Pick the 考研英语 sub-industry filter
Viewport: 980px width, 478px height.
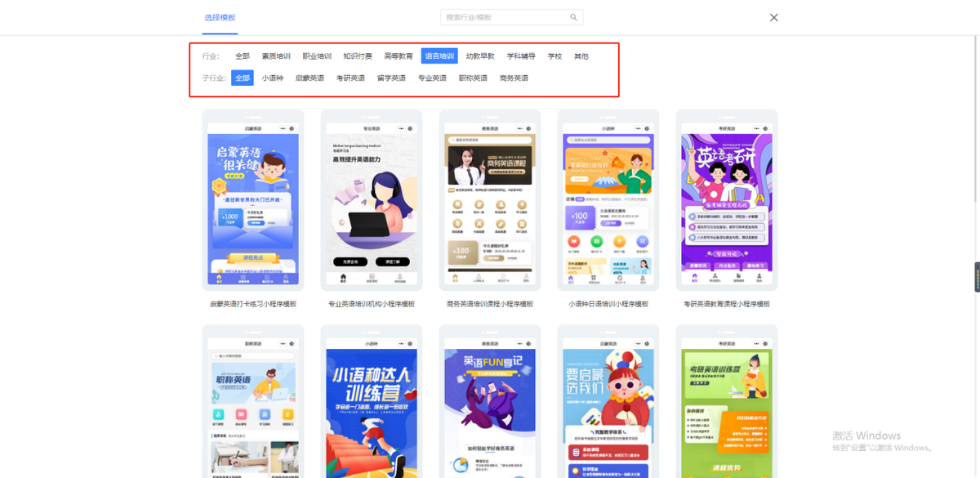point(350,78)
